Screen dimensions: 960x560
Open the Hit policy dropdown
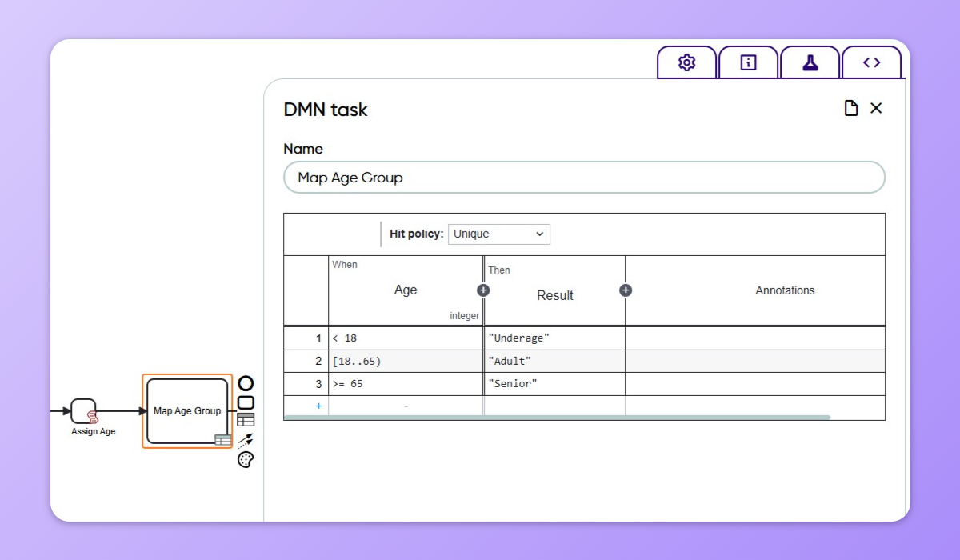[498, 234]
